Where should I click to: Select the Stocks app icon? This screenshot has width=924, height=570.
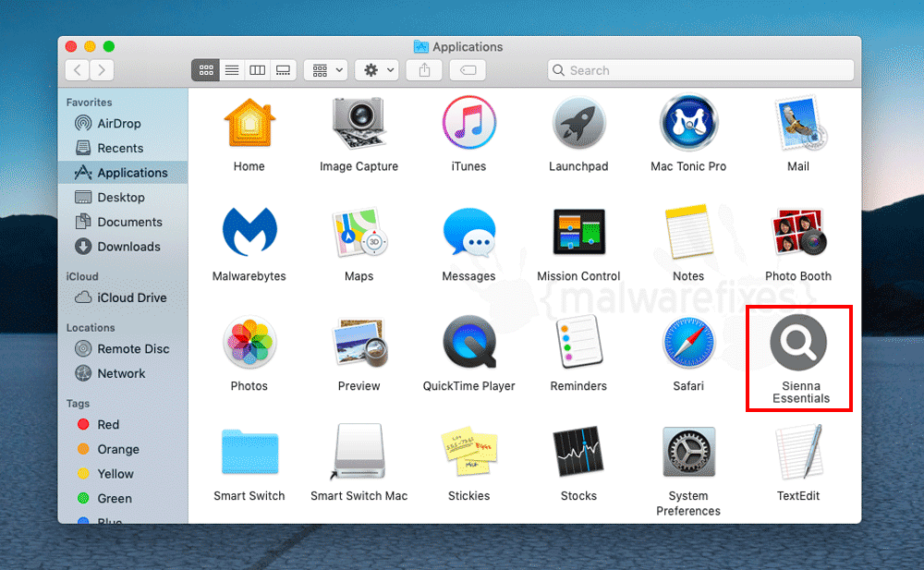pos(578,452)
